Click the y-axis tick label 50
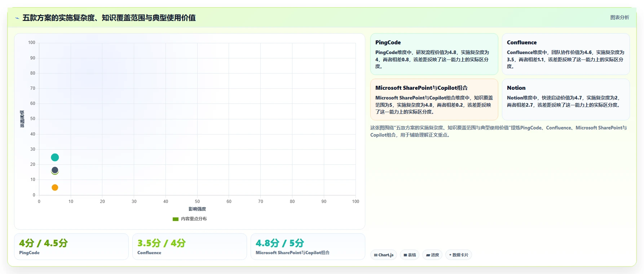 click(33, 119)
